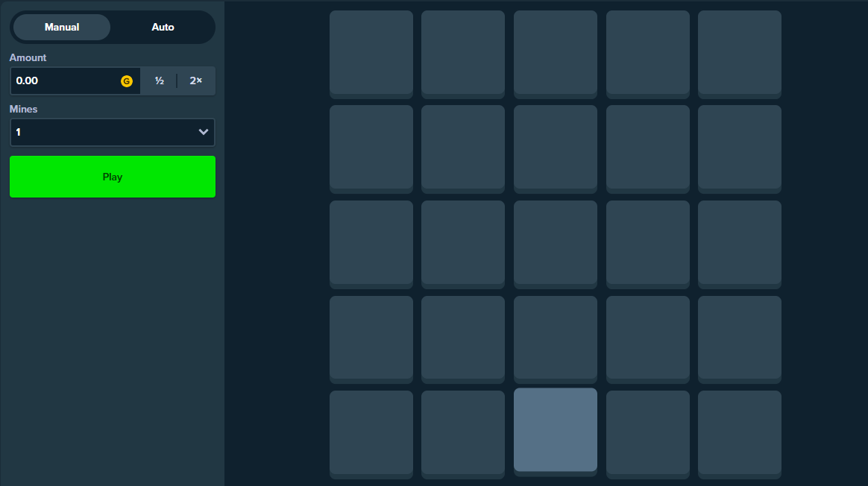Reveal the top-right tile of the grid
Viewport: 868px width, 486px height.
tap(740, 52)
